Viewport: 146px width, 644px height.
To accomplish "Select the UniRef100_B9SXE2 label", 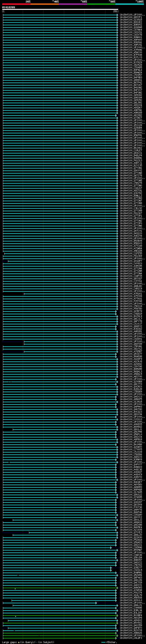I will pos(131,22).
